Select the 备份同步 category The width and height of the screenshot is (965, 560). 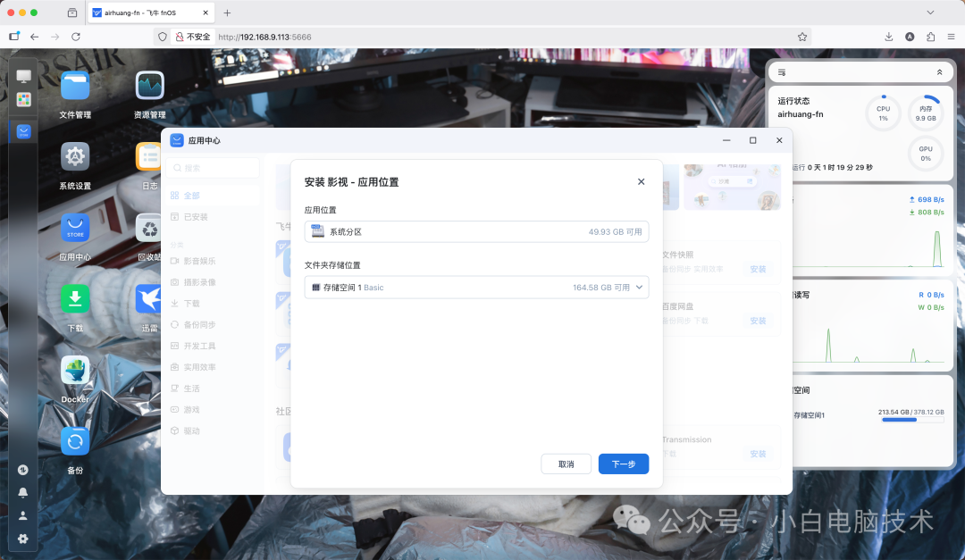[213, 324]
